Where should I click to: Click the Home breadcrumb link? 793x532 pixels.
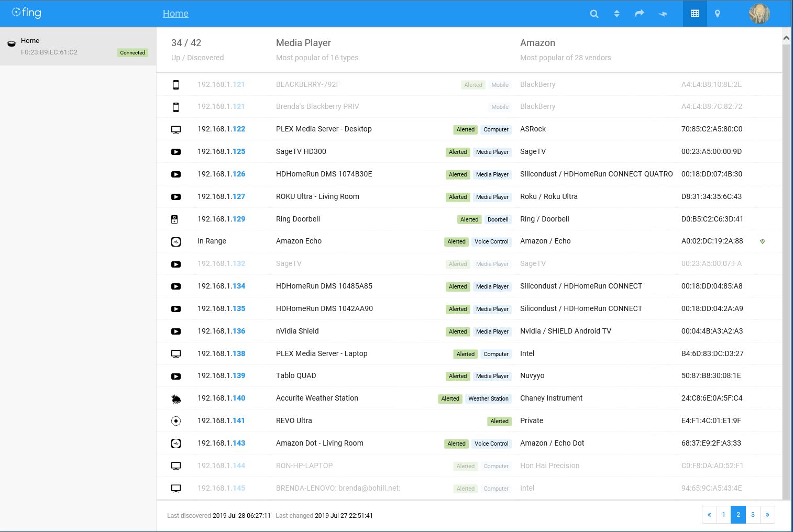[x=175, y=14]
